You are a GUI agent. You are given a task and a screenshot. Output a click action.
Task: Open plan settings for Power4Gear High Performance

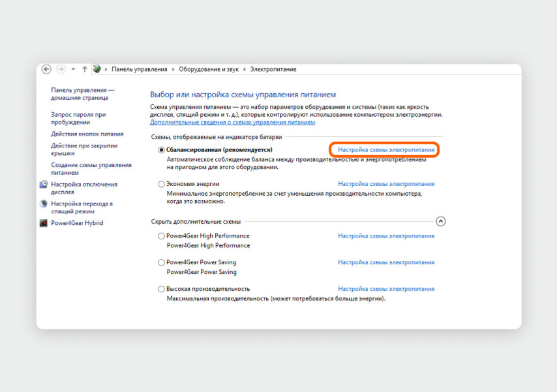[386, 235]
